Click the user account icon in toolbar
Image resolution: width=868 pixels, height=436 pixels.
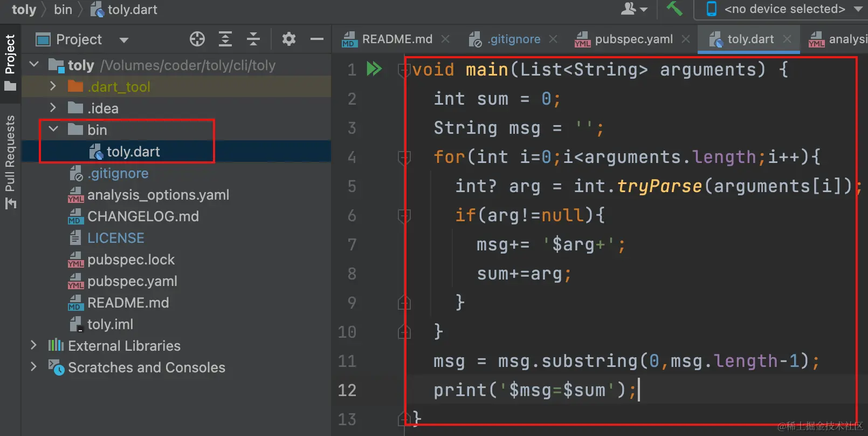[x=634, y=9]
